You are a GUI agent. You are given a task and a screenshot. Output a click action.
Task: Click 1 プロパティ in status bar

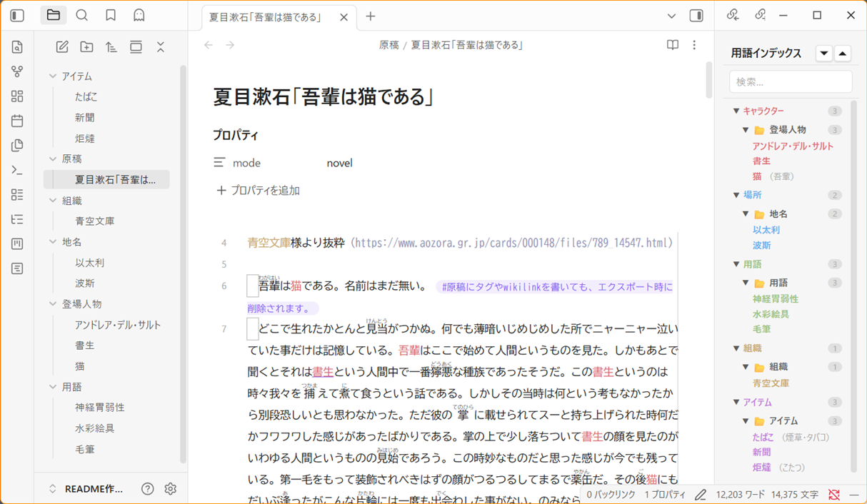[666, 495]
